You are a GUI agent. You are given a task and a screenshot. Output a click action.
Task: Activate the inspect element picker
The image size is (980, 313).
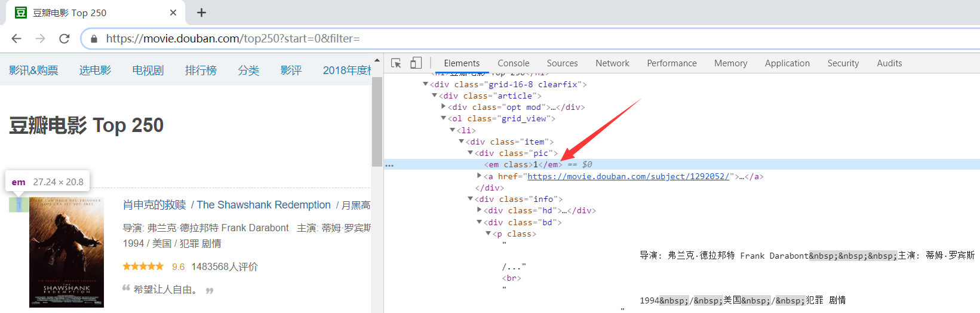[x=396, y=63]
